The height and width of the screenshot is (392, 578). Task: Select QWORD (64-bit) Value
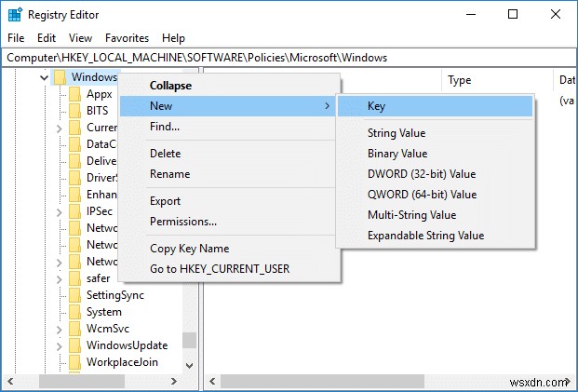[x=436, y=195]
